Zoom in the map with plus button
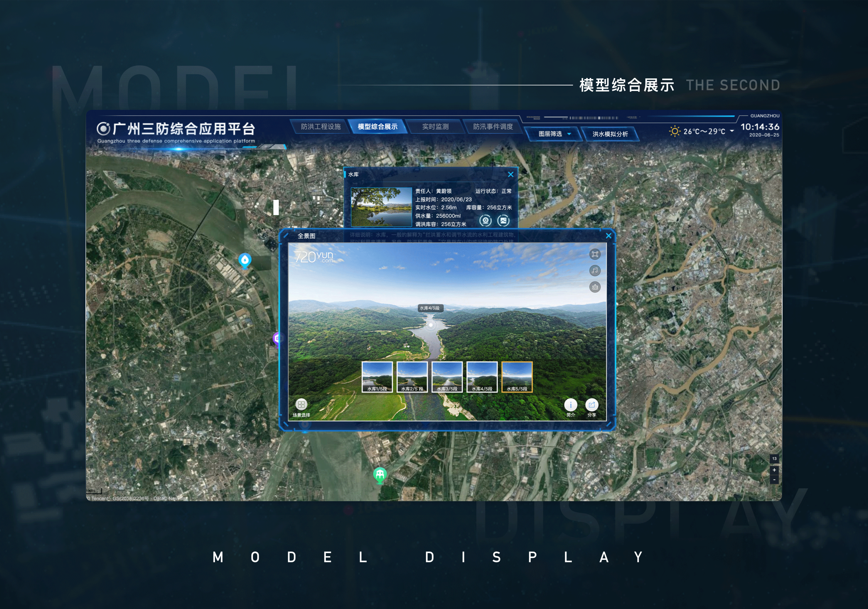Screen dimensions: 868x609 774,470
